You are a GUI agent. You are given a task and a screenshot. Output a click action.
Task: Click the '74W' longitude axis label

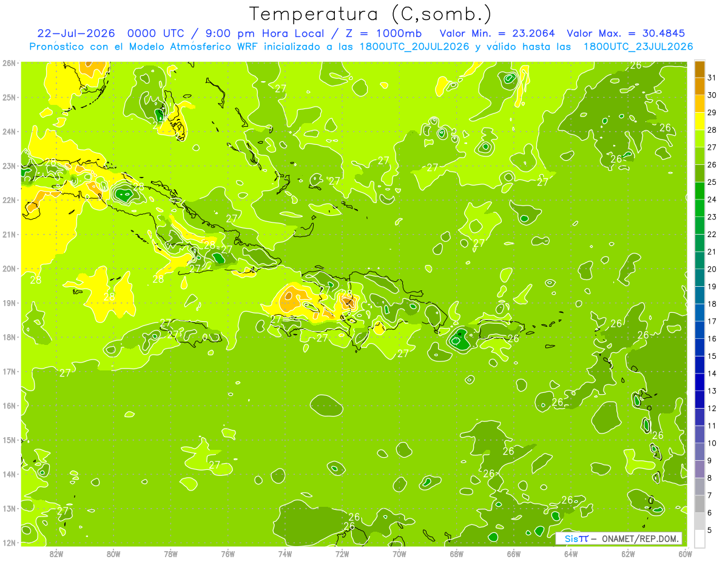point(285,554)
